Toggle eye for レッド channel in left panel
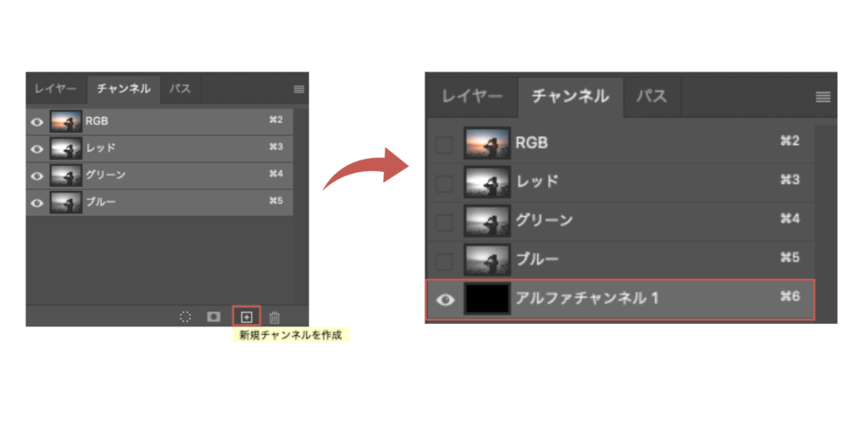868x423 pixels. click(x=36, y=148)
